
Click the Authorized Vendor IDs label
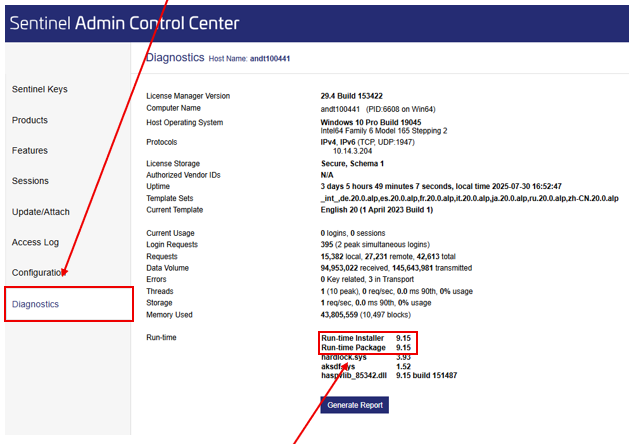click(x=183, y=175)
